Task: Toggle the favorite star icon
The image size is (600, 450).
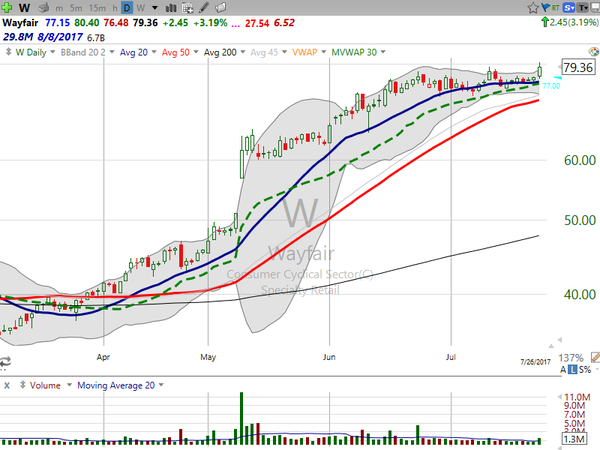Action: [x=533, y=8]
